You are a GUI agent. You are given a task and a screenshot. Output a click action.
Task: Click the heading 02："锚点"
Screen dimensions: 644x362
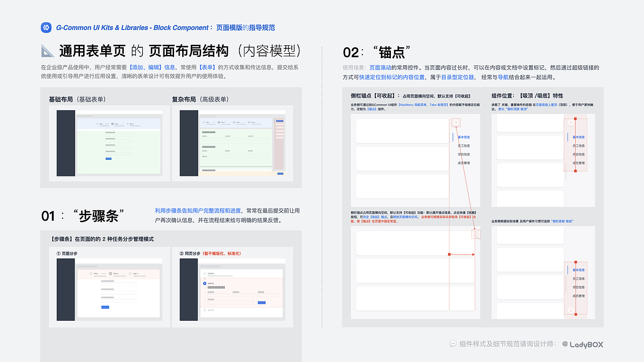click(x=377, y=52)
